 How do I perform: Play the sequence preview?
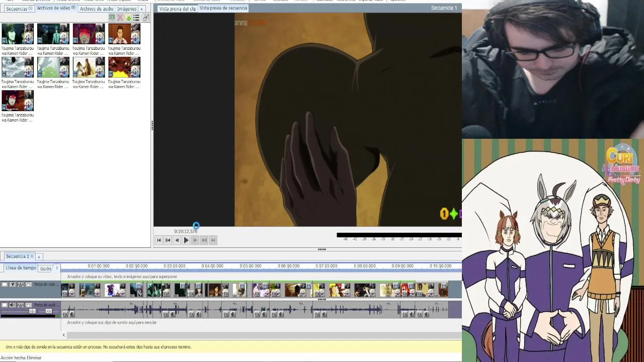[186, 240]
